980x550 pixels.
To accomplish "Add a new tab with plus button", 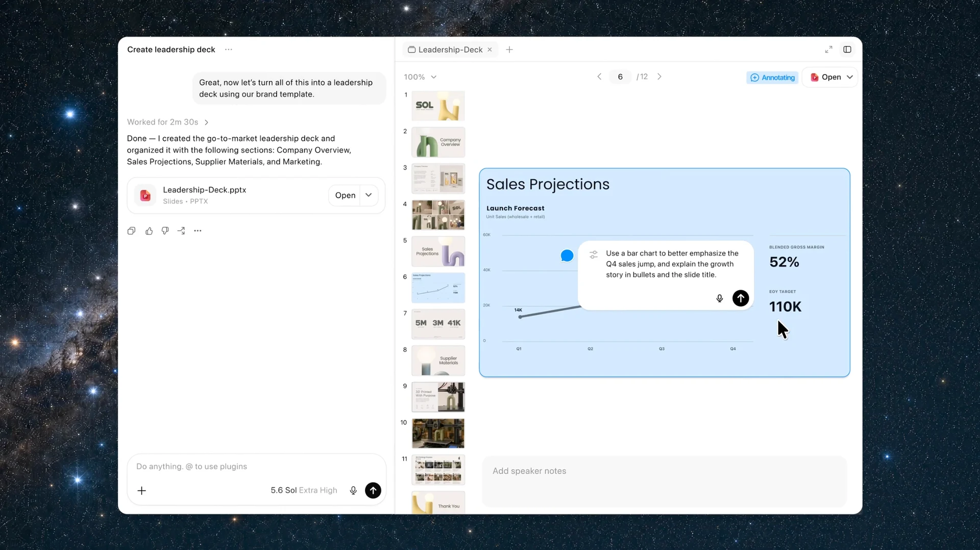I will click(x=509, y=50).
